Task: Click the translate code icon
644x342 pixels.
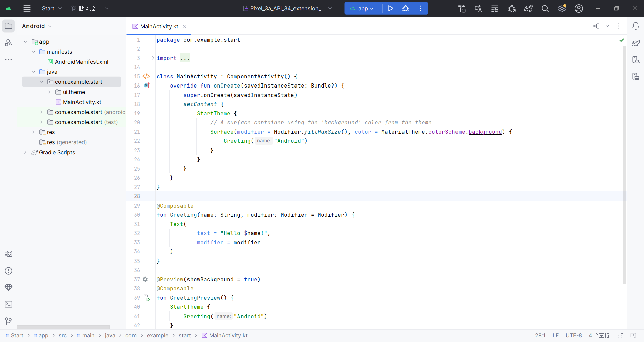Action: coord(478,9)
